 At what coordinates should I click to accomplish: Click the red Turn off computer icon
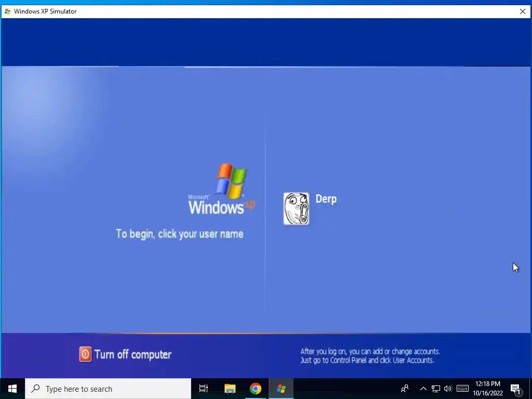click(x=85, y=354)
